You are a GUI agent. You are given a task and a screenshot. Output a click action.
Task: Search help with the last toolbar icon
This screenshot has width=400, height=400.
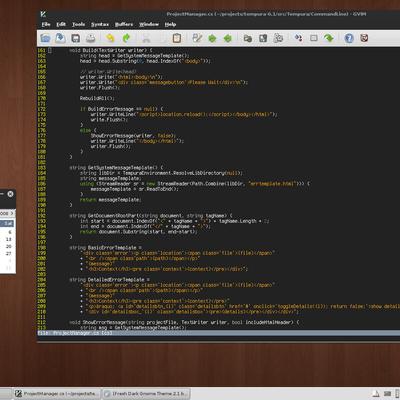[x=364, y=38]
